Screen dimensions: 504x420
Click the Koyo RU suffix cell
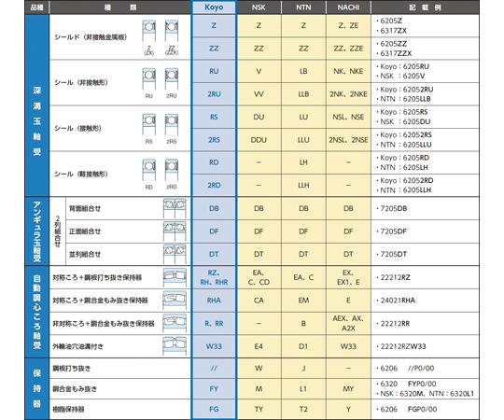coord(214,71)
